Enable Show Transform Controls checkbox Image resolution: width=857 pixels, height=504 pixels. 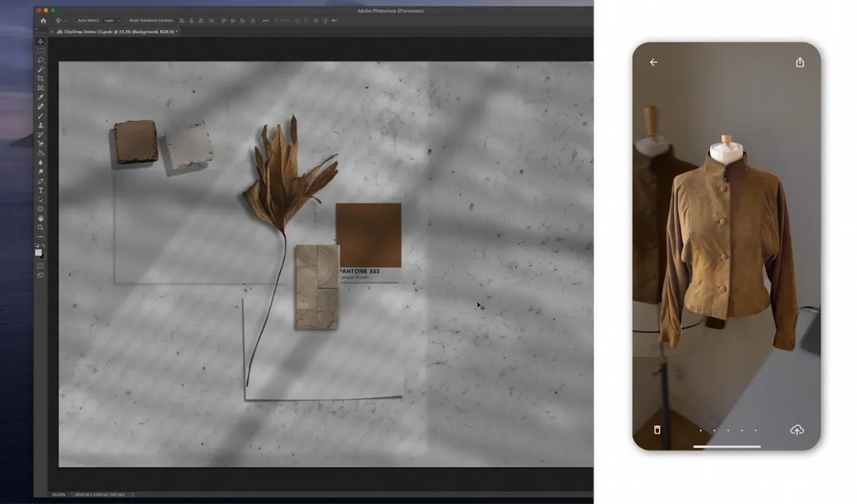126,20
